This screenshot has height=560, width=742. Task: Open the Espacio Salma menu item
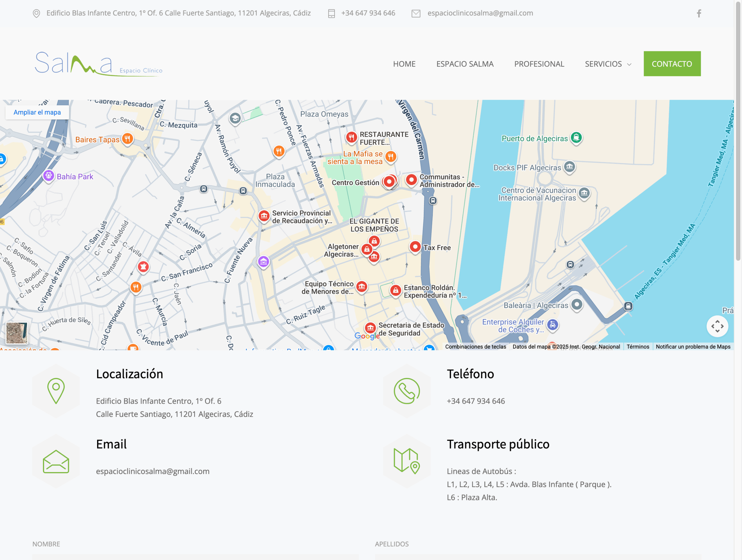pyautogui.click(x=465, y=64)
